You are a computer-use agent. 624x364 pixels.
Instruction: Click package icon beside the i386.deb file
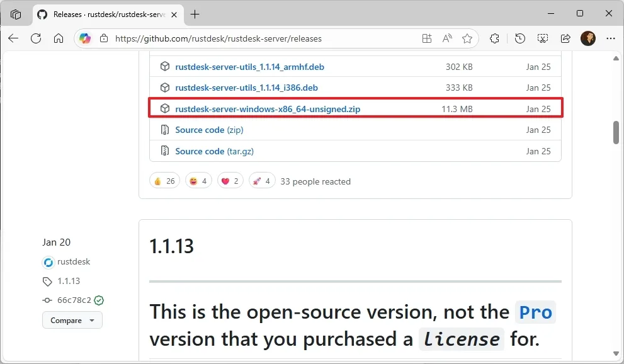coord(165,88)
